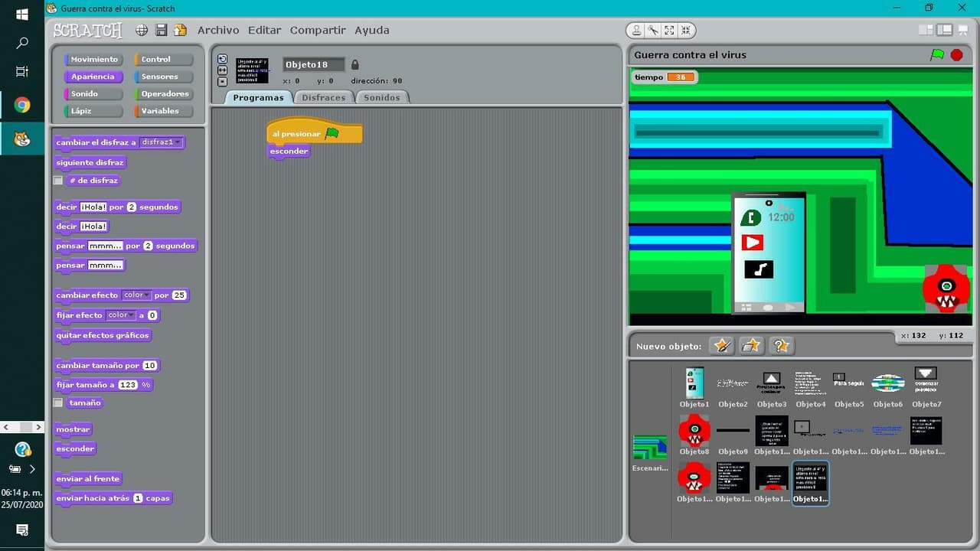This screenshot has height=551, width=980.
Task: Open the disfraz1 dropdown in costume block
Action: (162, 142)
